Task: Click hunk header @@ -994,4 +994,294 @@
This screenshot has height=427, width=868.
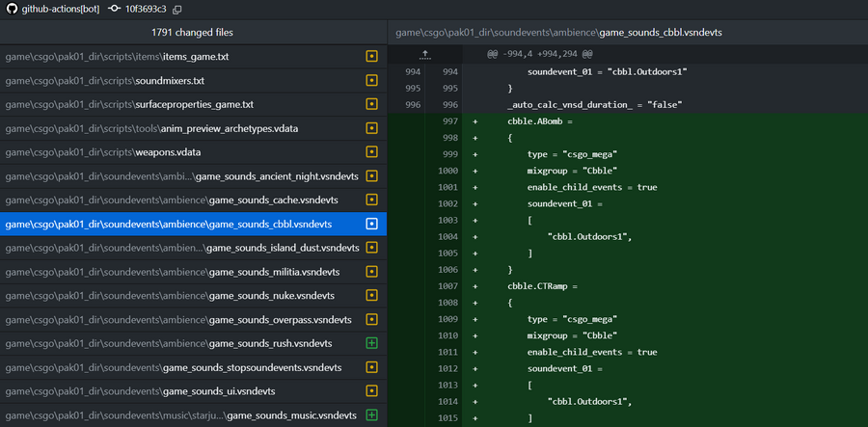Action: tap(540, 54)
